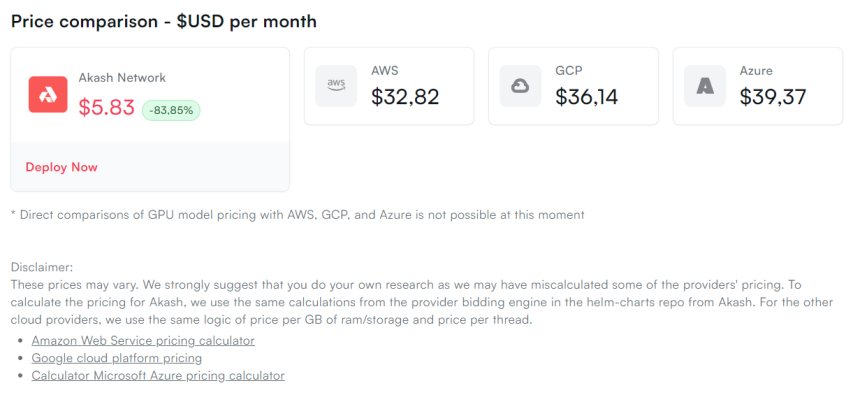Open Amazon Web Service pricing calculator link
The image size is (860, 402).
(143, 341)
